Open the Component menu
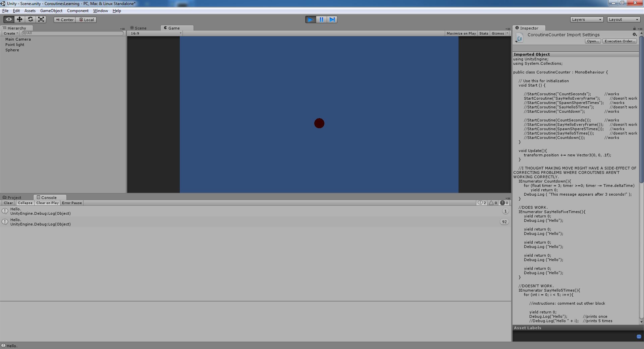The height and width of the screenshot is (349, 644). click(78, 11)
